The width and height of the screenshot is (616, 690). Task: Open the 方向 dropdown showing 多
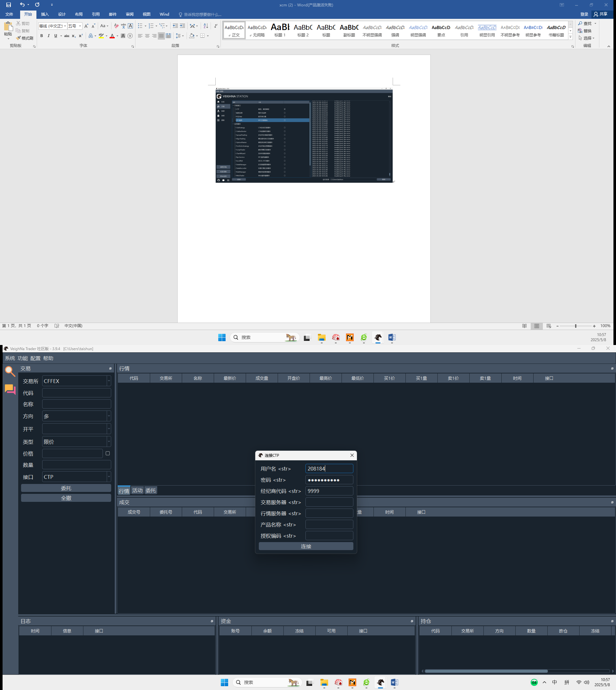pyautogui.click(x=76, y=416)
